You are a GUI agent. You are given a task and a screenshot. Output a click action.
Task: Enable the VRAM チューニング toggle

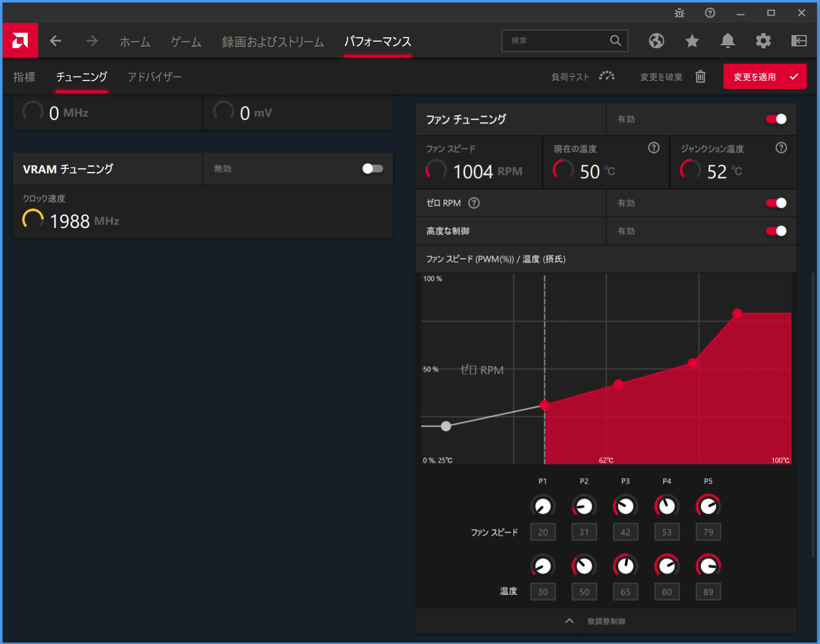tap(372, 168)
